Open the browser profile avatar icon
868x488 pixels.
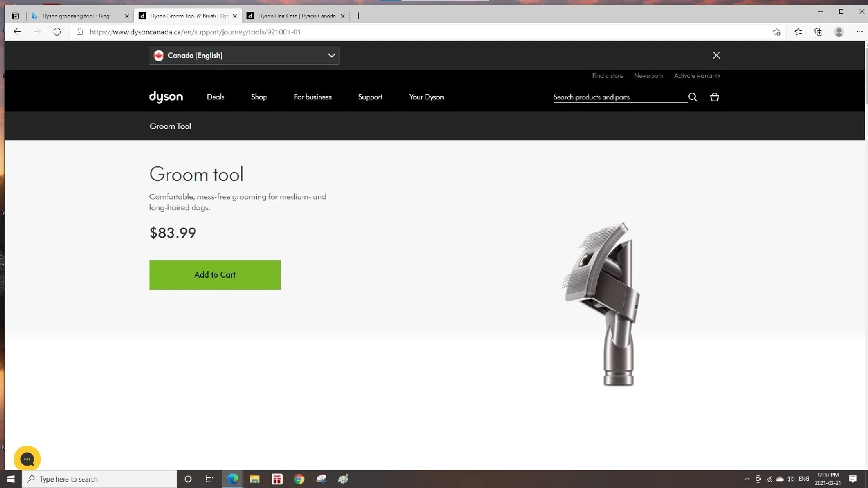click(838, 32)
